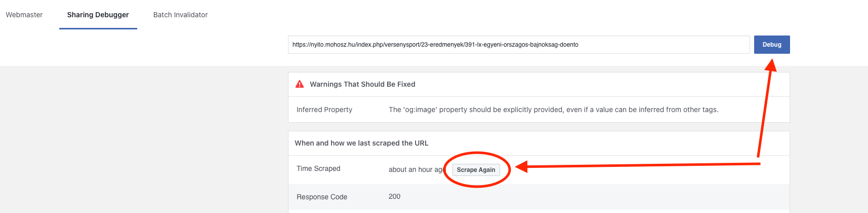
Task: Click the red oval outline around Scrape Again
Action: [477, 153]
